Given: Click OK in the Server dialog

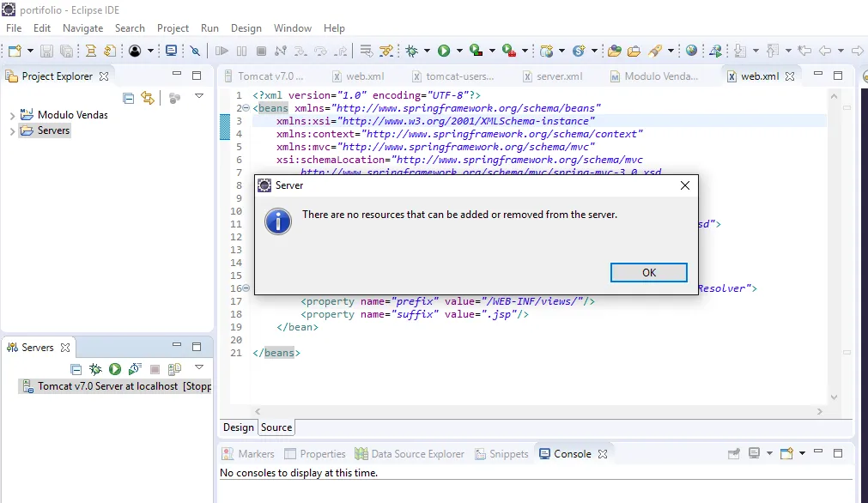Looking at the screenshot, I should [648, 272].
